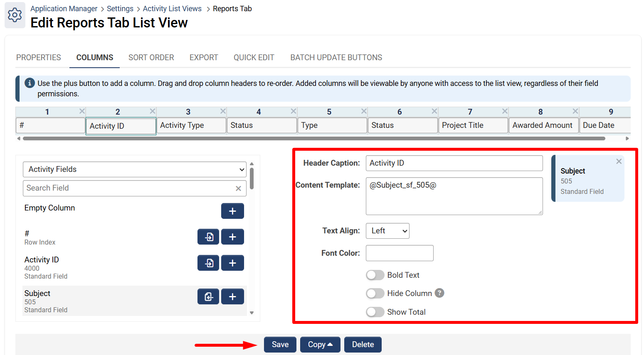Open the Copy button menu
The image size is (644, 355).
click(320, 345)
